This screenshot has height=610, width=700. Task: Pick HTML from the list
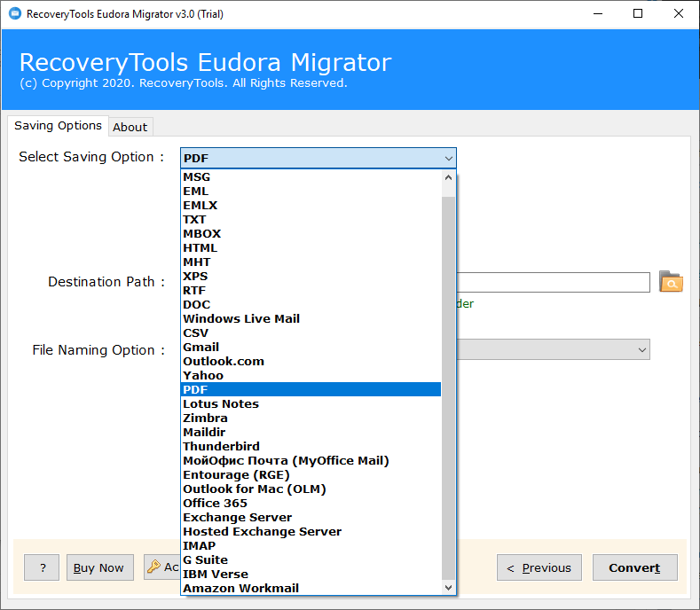click(311, 248)
